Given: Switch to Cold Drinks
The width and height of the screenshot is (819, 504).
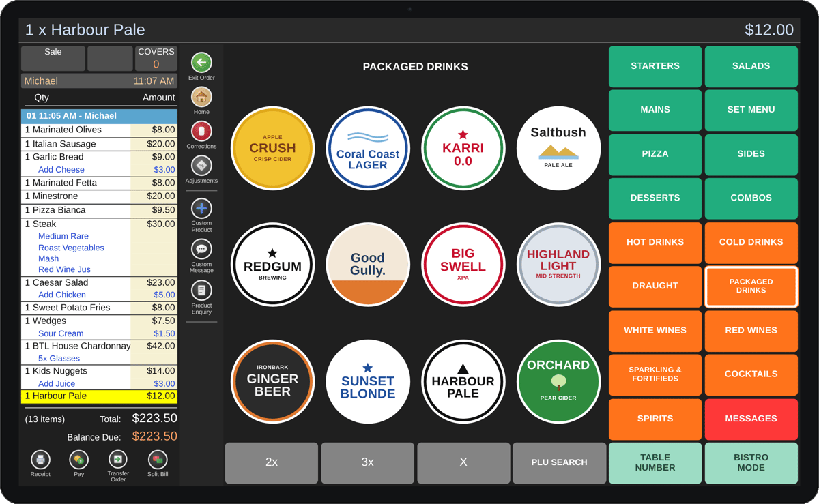Looking at the screenshot, I should pos(751,242).
